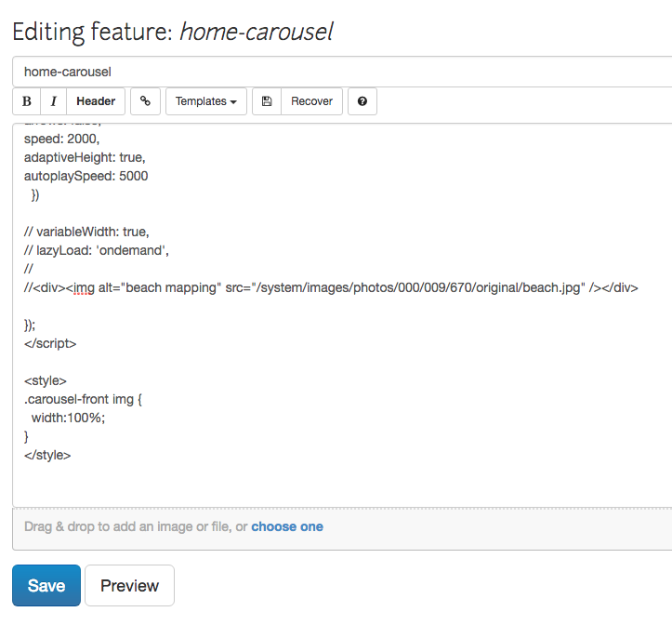Click the '</script>' closing tag line

coord(50,343)
